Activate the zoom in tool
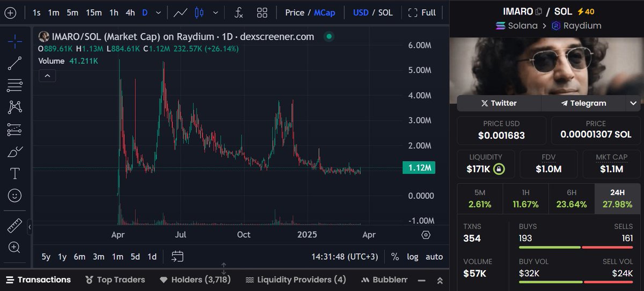 [x=15, y=248]
